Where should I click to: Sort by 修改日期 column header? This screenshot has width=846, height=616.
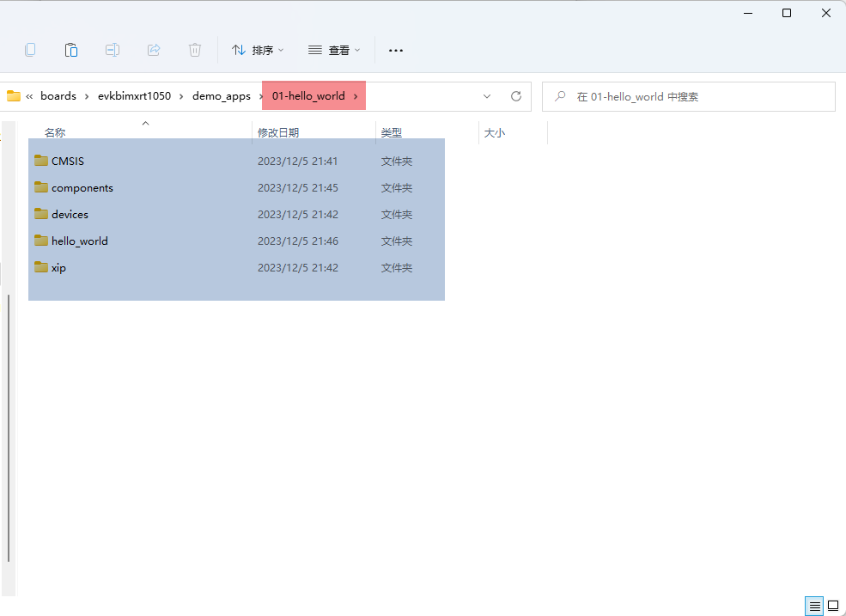278,133
